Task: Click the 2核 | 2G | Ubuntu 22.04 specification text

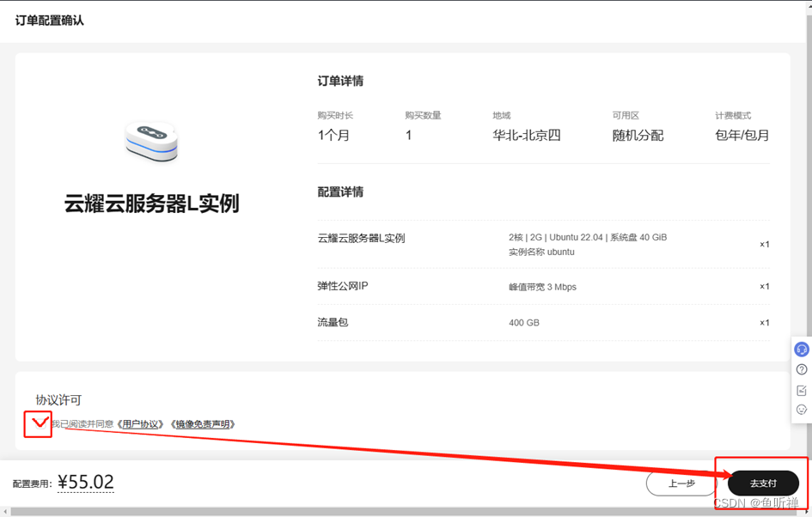Action: coord(588,237)
